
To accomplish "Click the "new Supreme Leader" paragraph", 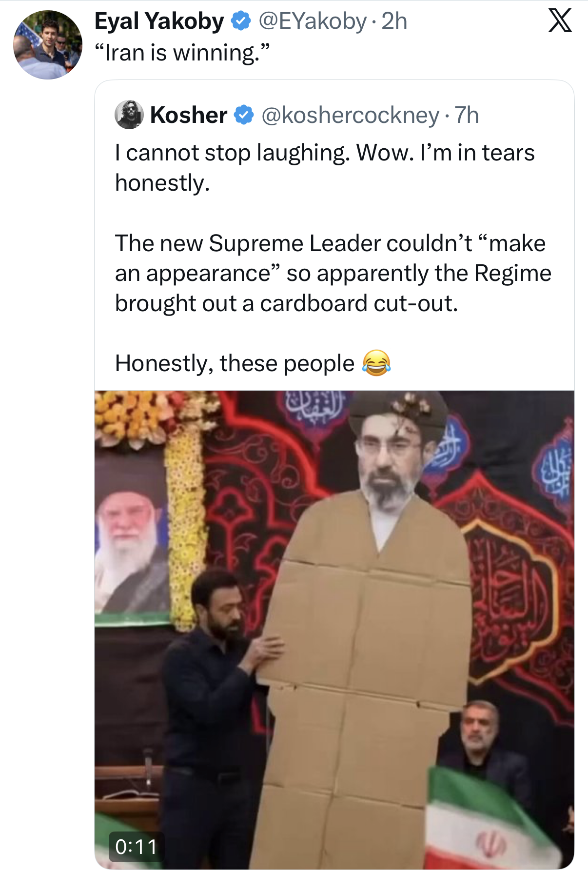I will click(333, 273).
